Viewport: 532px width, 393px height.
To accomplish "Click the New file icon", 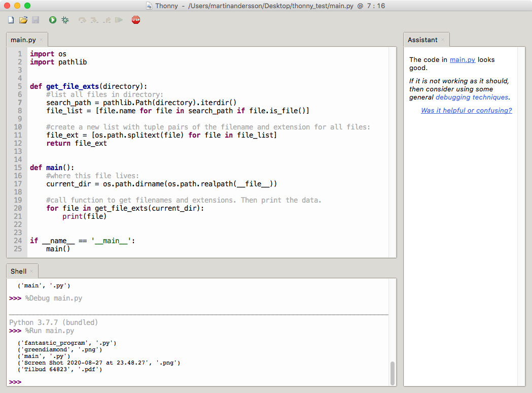I will (11, 20).
